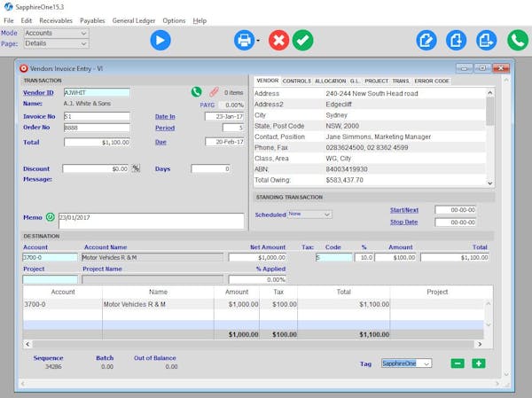Click the line table horizontal scroll right arrow
This screenshot has width=532, height=398.
pyautogui.click(x=480, y=344)
